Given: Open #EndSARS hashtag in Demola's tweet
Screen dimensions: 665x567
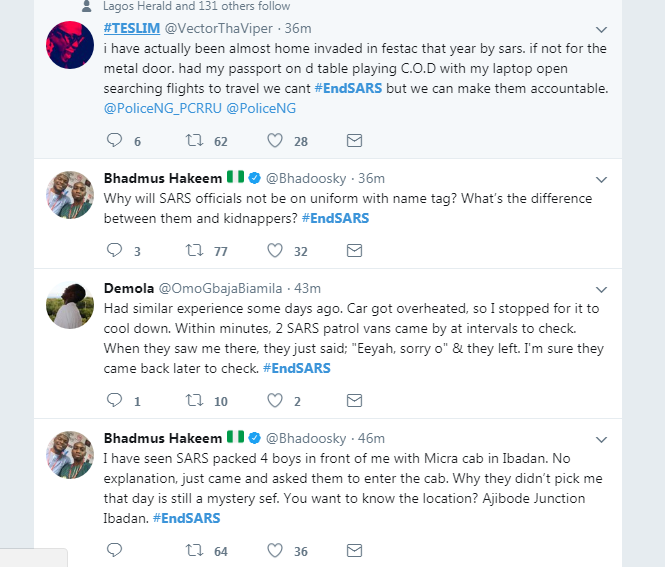Looking at the screenshot, I should tap(296, 368).
